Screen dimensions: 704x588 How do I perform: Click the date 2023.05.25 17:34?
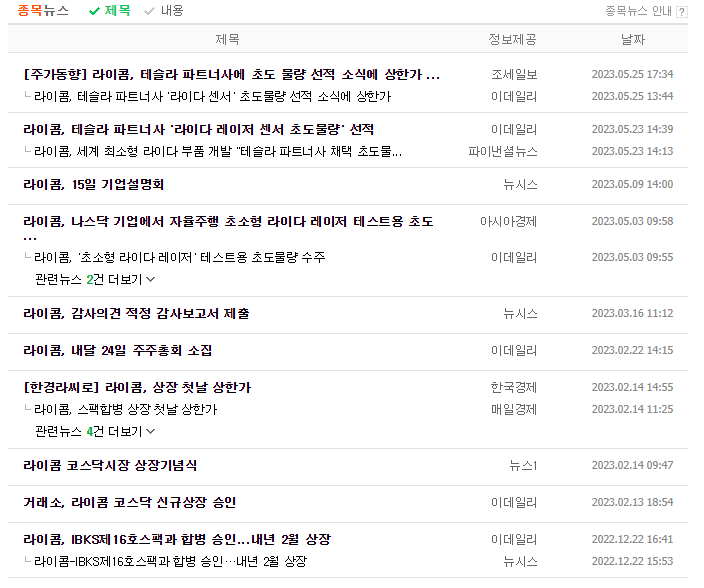pyautogui.click(x=632, y=75)
